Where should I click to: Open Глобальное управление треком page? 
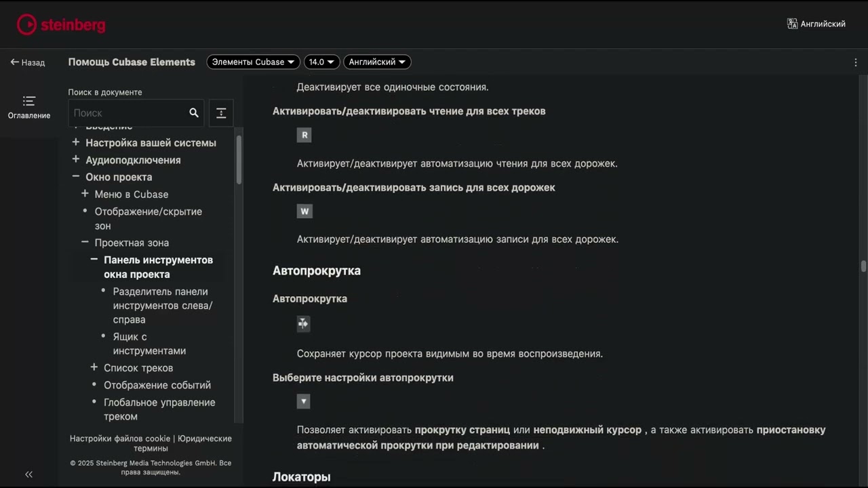[159, 409]
